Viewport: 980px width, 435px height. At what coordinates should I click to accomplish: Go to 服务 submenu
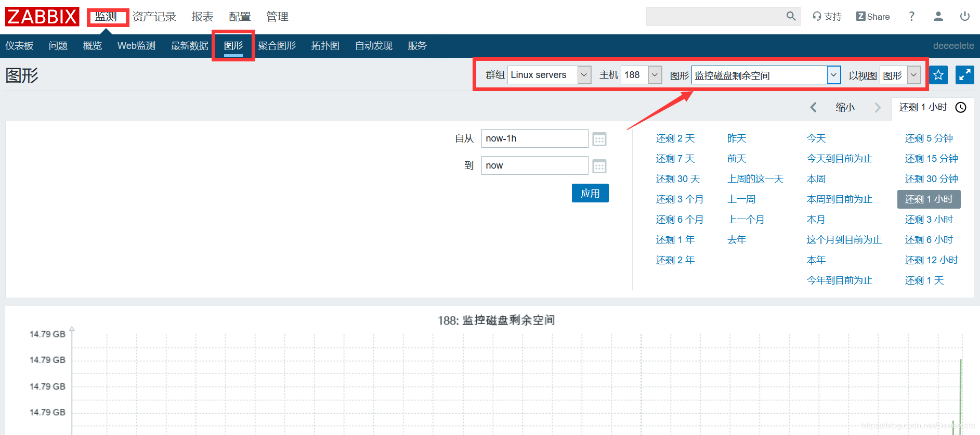pyautogui.click(x=417, y=46)
